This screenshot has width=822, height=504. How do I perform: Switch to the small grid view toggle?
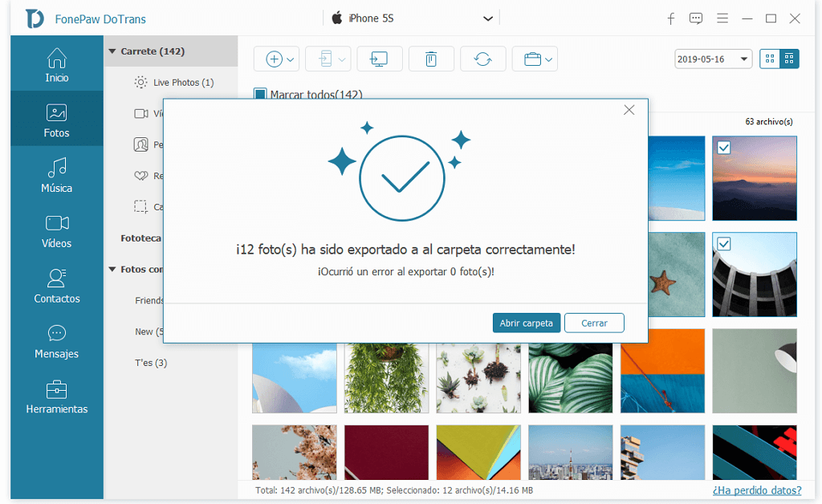(x=768, y=59)
